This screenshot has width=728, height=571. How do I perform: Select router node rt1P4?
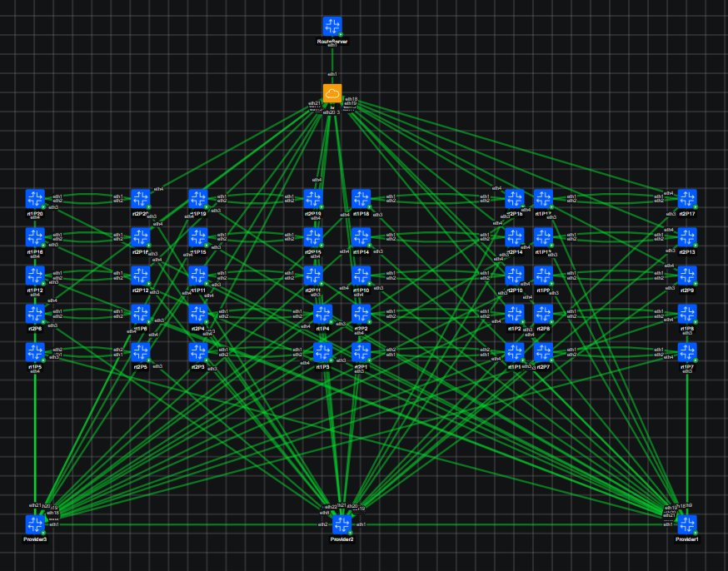[x=323, y=314]
